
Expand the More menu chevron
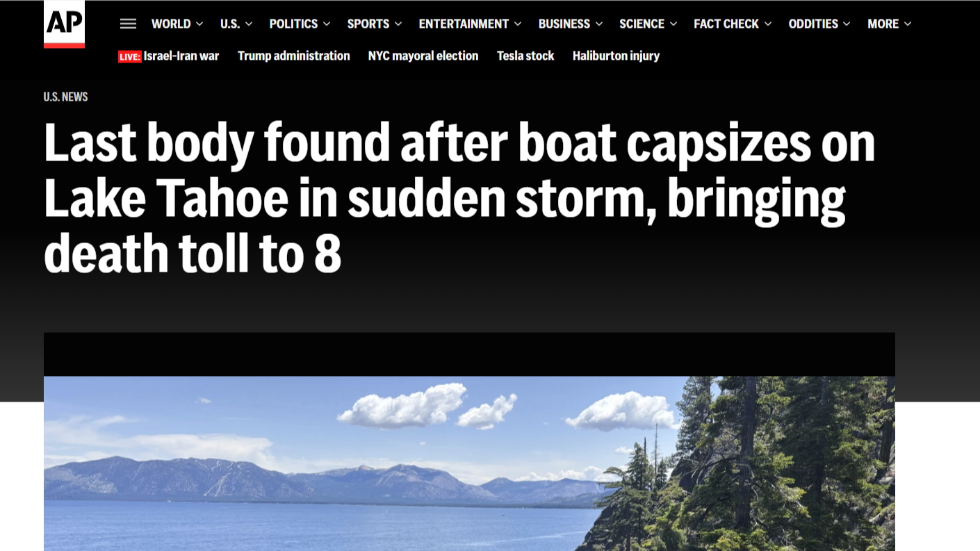(907, 24)
